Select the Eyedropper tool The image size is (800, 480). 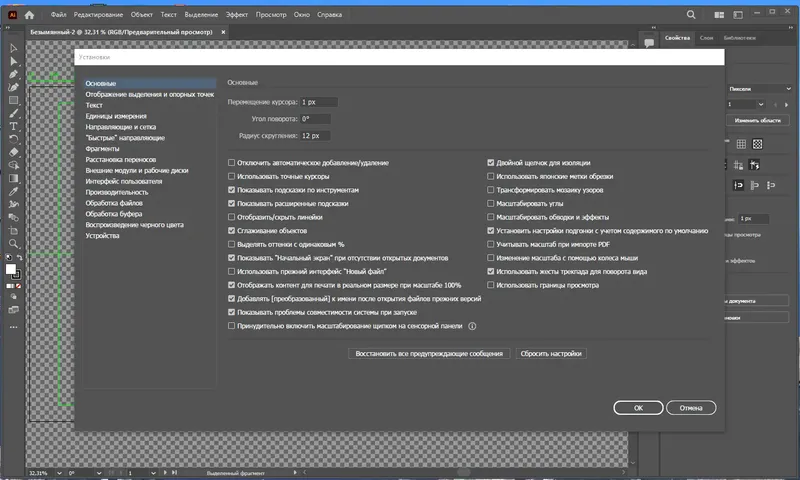click(x=14, y=191)
